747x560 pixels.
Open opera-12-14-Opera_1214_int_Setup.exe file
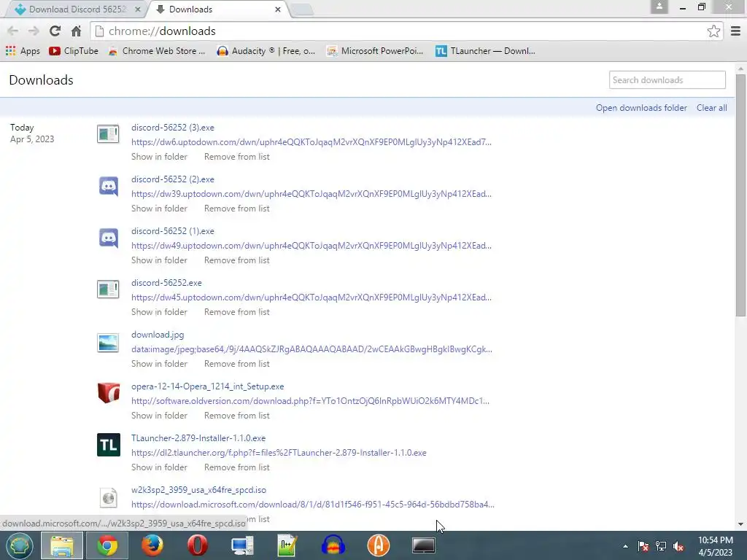[207, 386]
